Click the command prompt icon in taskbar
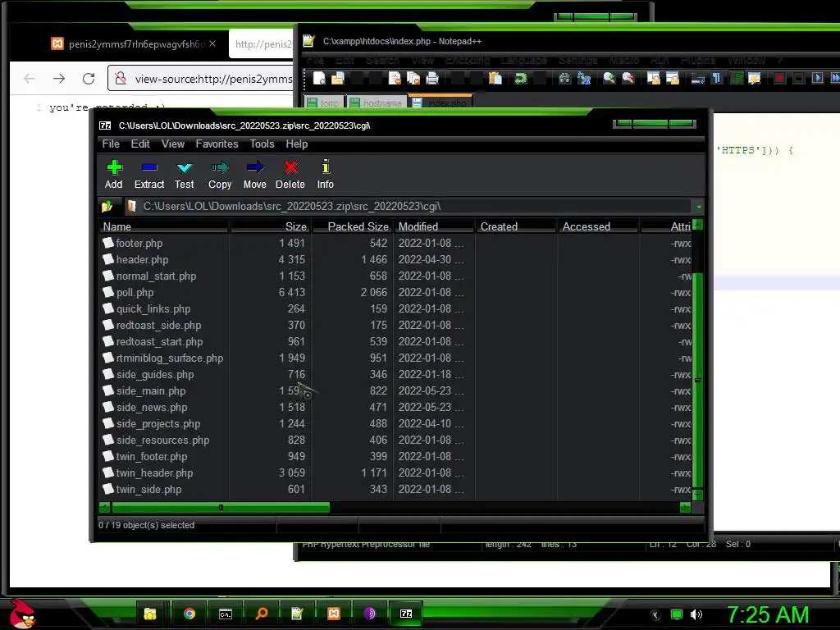This screenshot has width=840, height=630. (225, 614)
